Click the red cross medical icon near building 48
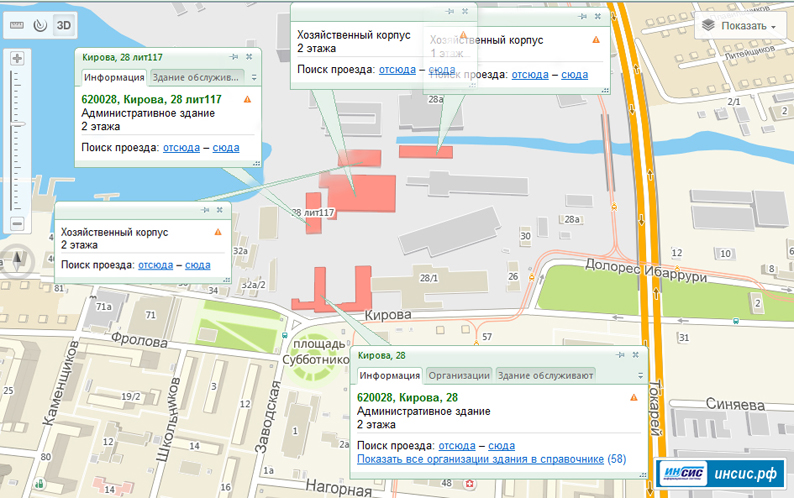 click(x=469, y=484)
